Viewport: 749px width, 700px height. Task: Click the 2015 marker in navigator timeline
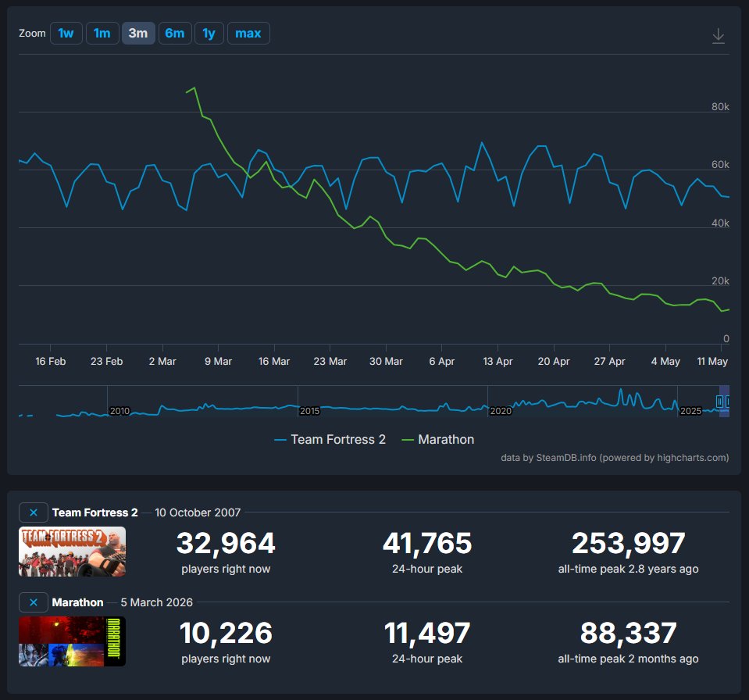(x=309, y=411)
